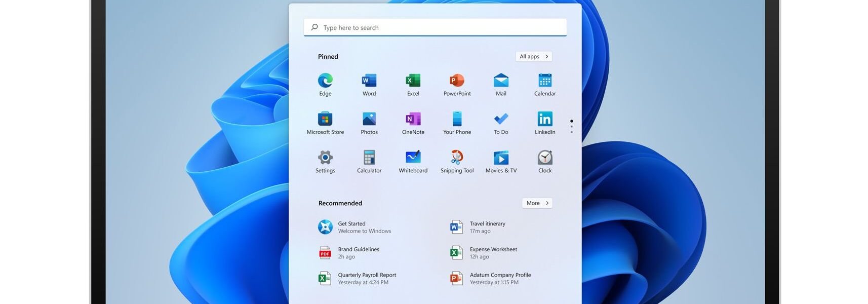Open the To Do app

tap(501, 123)
